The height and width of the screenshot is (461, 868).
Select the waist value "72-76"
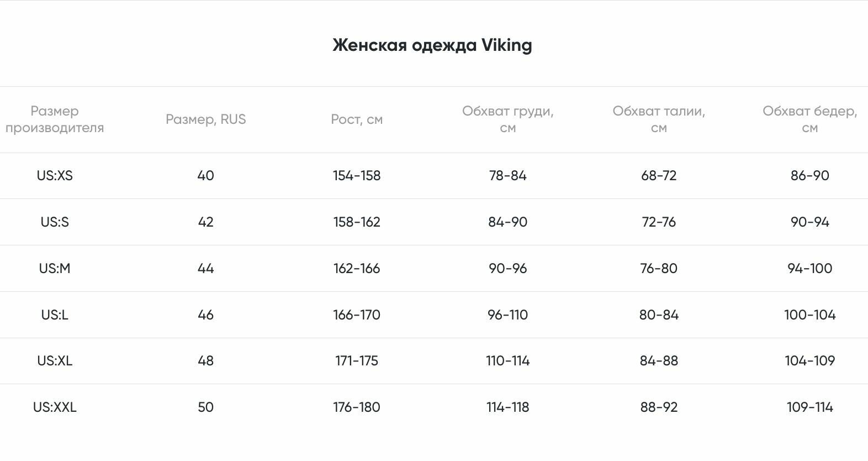pos(659,222)
